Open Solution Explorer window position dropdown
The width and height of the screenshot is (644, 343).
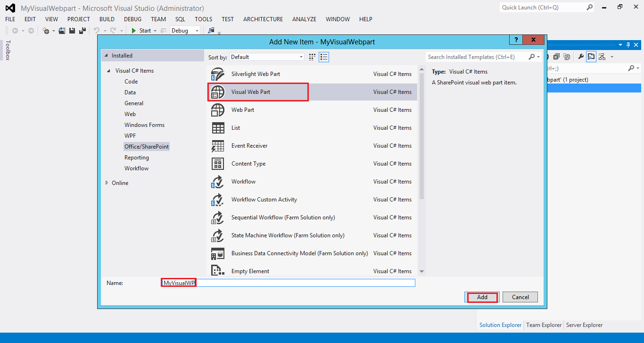coord(620,45)
